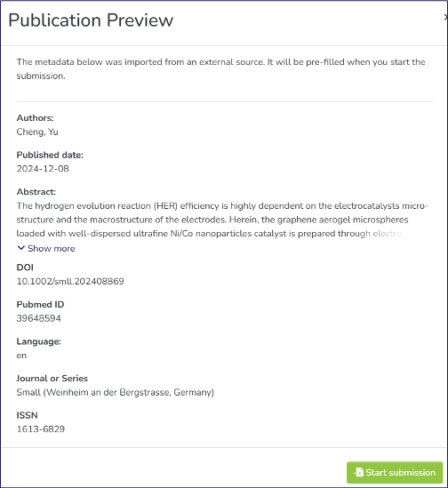The height and width of the screenshot is (488, 448).
Task: Click the Authors label
Action: [36, 118]
